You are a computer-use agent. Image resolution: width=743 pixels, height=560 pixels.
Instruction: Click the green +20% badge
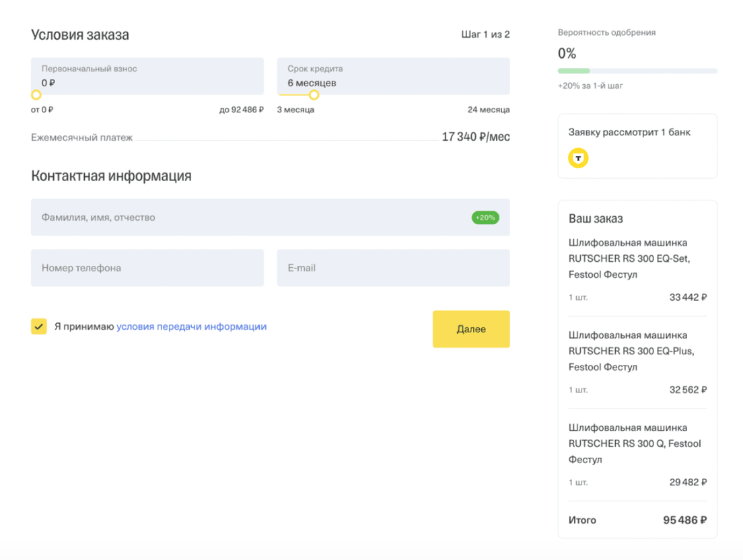tap(485, 217)
